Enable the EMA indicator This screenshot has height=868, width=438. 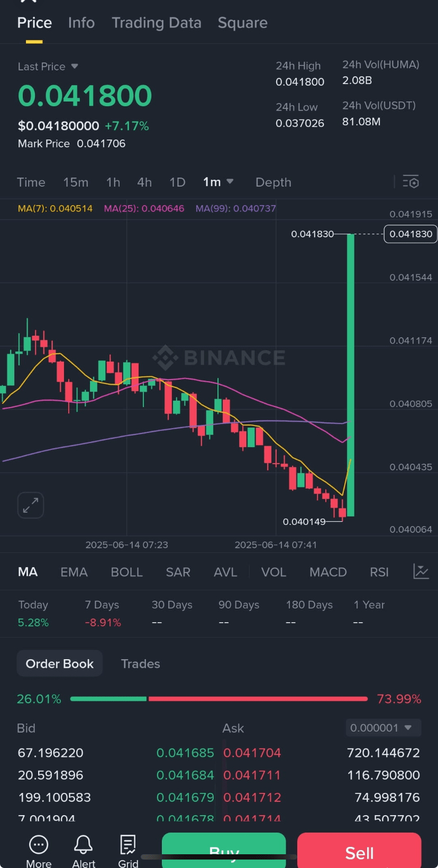pos(74,572)
